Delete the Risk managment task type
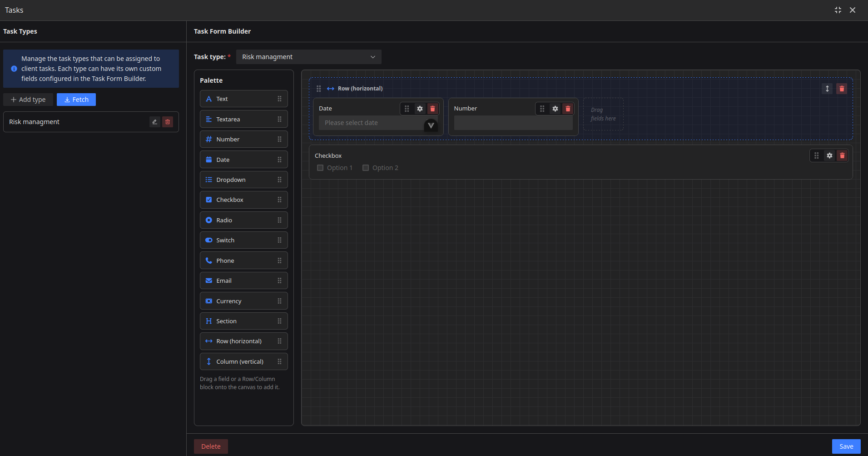Screen dimensions: 868x456 [x=168, y=122]
